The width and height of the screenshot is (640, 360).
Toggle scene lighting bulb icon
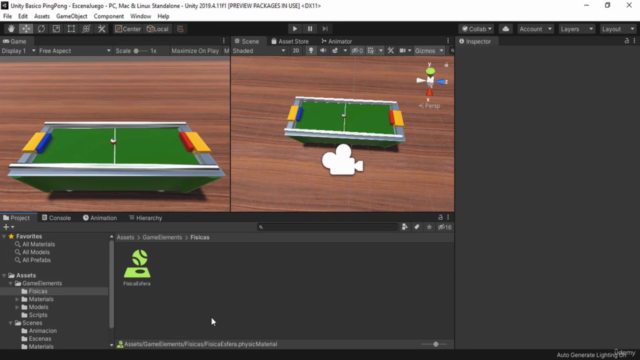(x=311, y=51)
